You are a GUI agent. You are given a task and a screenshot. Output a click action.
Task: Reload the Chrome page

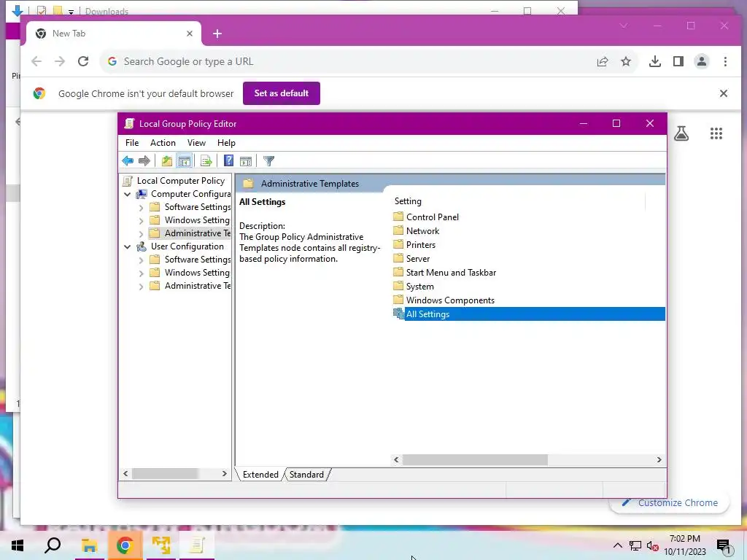[83, 61]
